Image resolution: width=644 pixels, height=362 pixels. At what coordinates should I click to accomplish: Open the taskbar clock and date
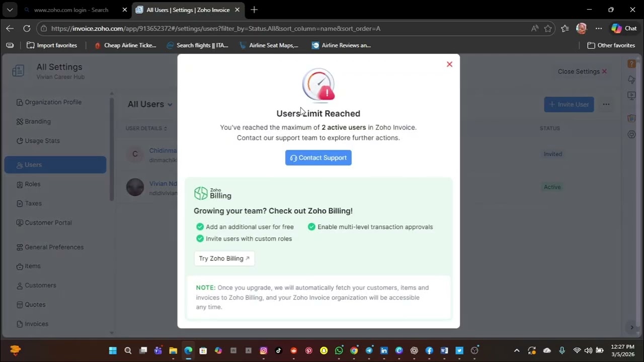point(624,350)
